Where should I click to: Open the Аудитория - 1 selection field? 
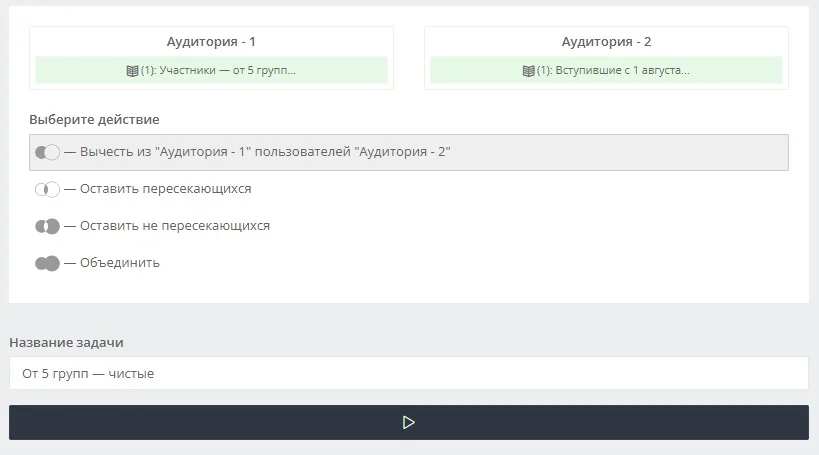211,70
